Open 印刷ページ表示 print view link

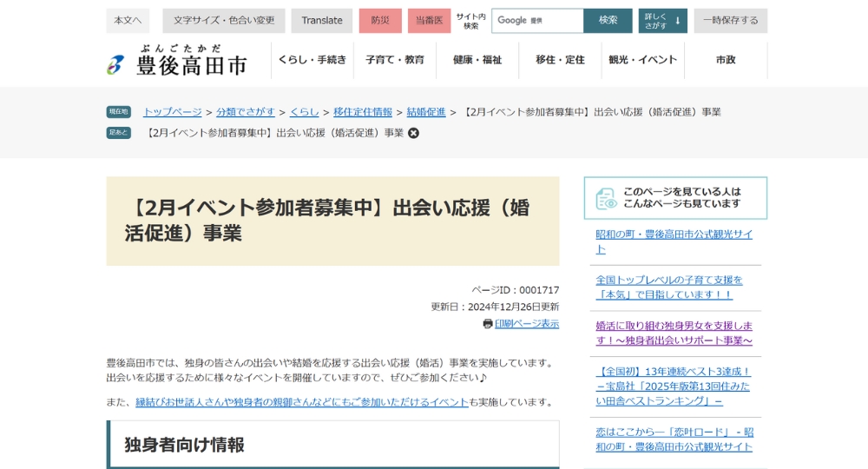point(527,324)
